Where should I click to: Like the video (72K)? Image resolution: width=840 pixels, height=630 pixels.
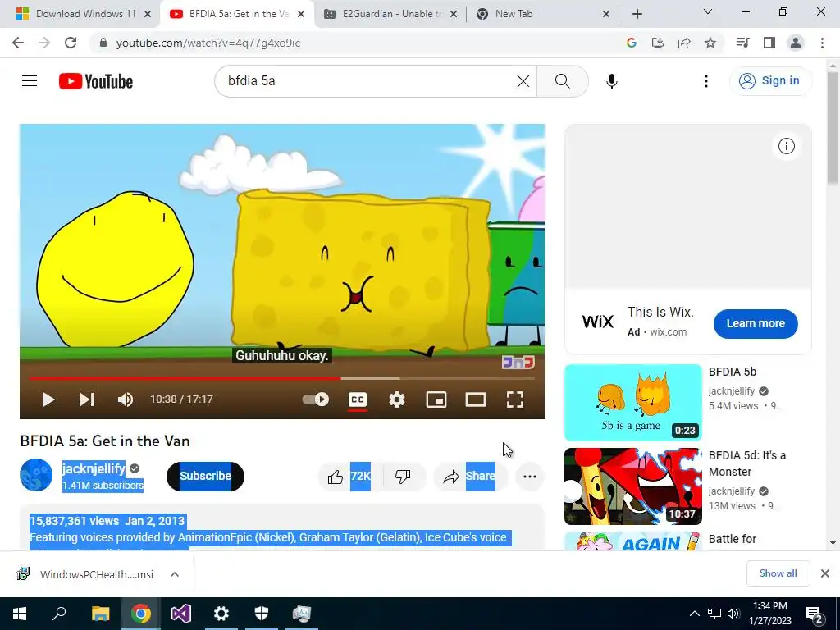(x=351, y=477)
